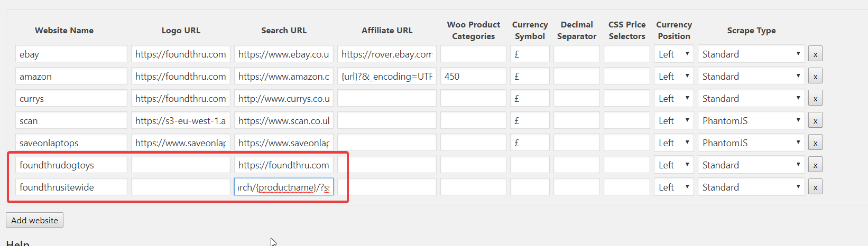Remove the ebay row with x button
868x246 pixels.
point(815,54)
